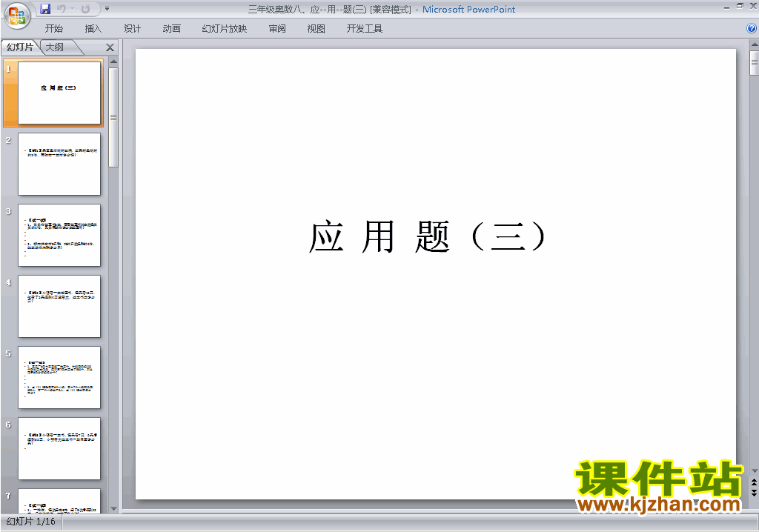This screenshot has height=532, width=759.
Task: Click the thumbnail pane scroll-up arrow
Action: tap(113, 61)
